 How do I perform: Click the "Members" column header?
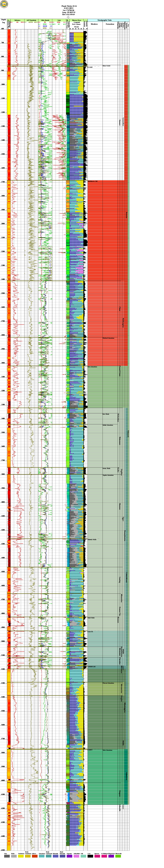tap(94, 24)
